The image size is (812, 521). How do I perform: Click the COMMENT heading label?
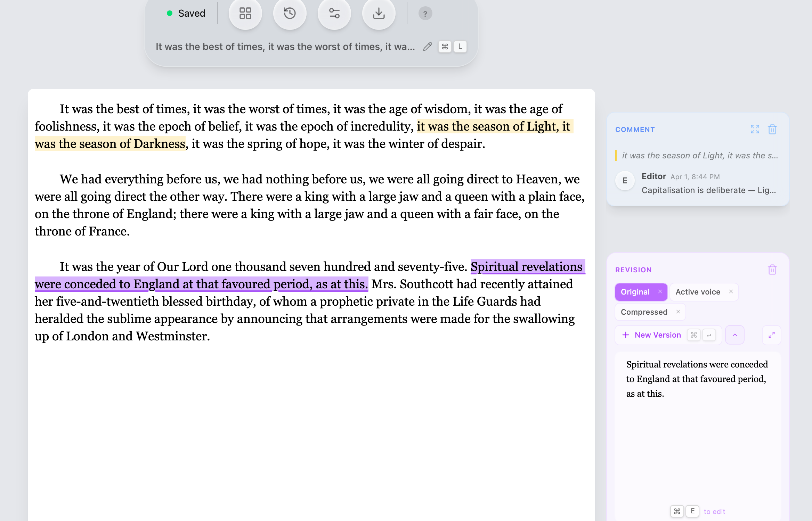click(x=635, y=130)
